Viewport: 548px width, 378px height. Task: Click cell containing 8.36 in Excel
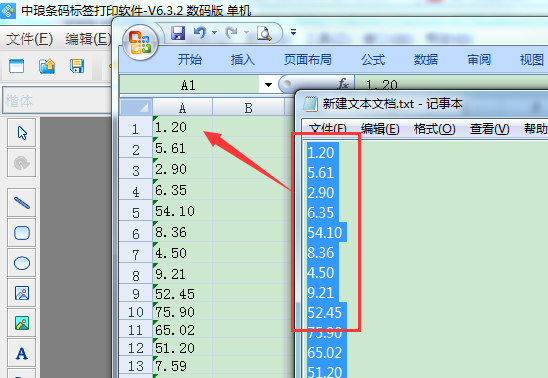click(x=182, y=232)
